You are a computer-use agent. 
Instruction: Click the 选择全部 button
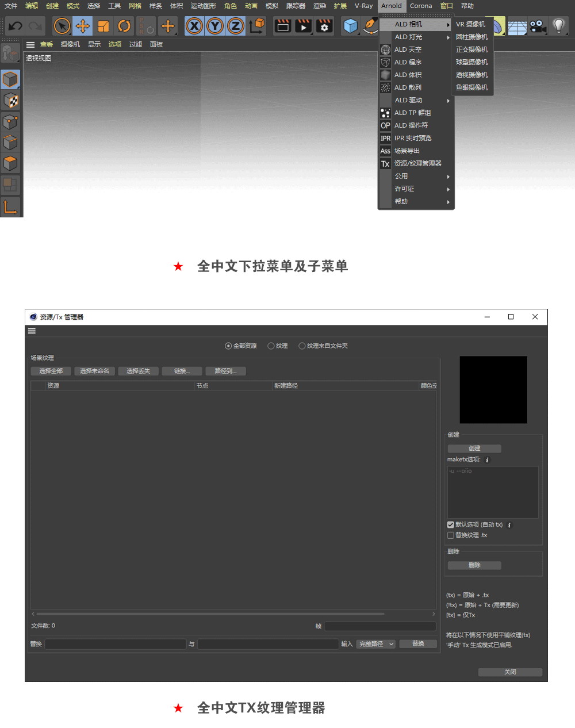point(51,371)
